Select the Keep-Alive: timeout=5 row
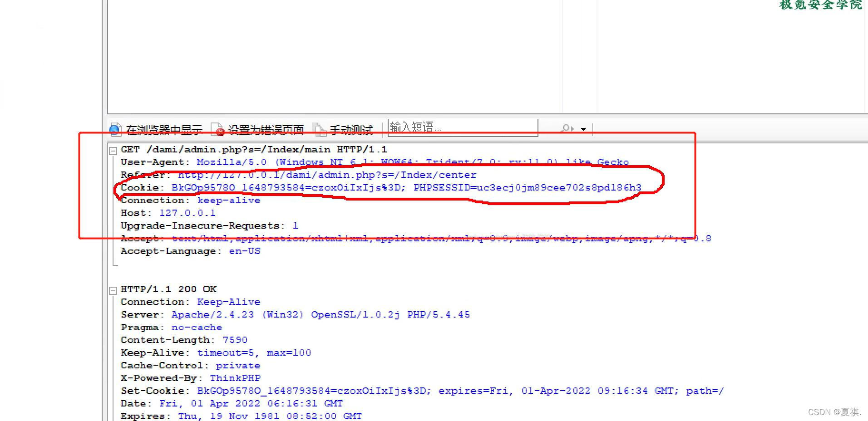The image size is (868, 421). pyautogui.click(x=216, y=353)
